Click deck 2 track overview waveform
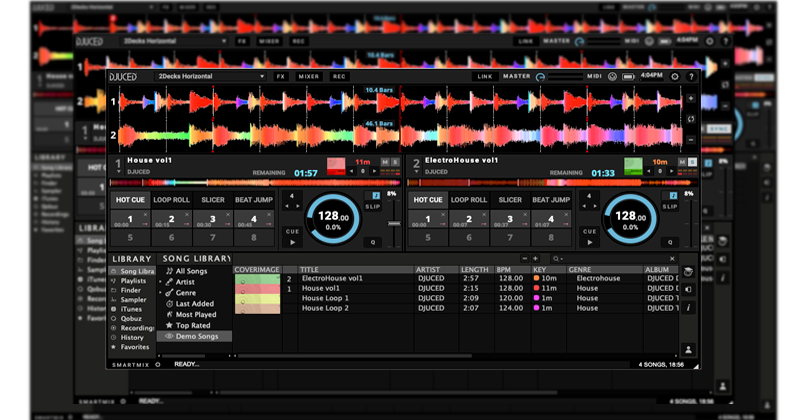The image size is (800, 420). tap(552, 183)
